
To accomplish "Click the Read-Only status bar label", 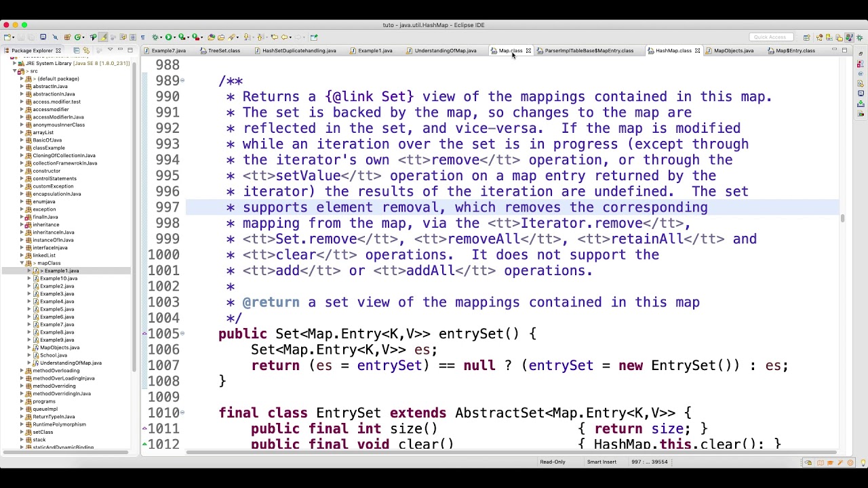I will pos(553,462).
